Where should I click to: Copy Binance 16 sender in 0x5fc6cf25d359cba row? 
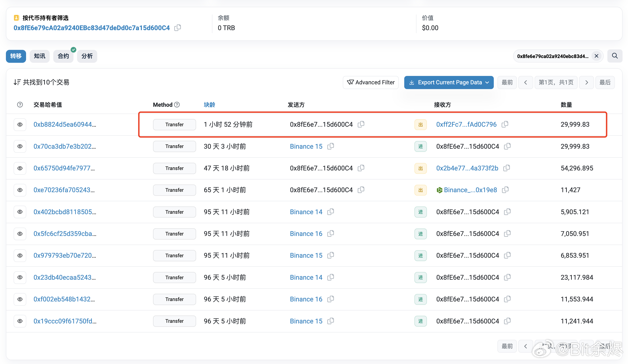click(331, 233)
